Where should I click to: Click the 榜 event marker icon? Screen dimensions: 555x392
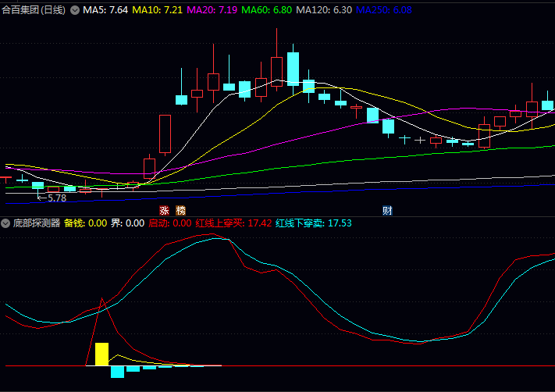pyautogui.click(x=181, y=211)
